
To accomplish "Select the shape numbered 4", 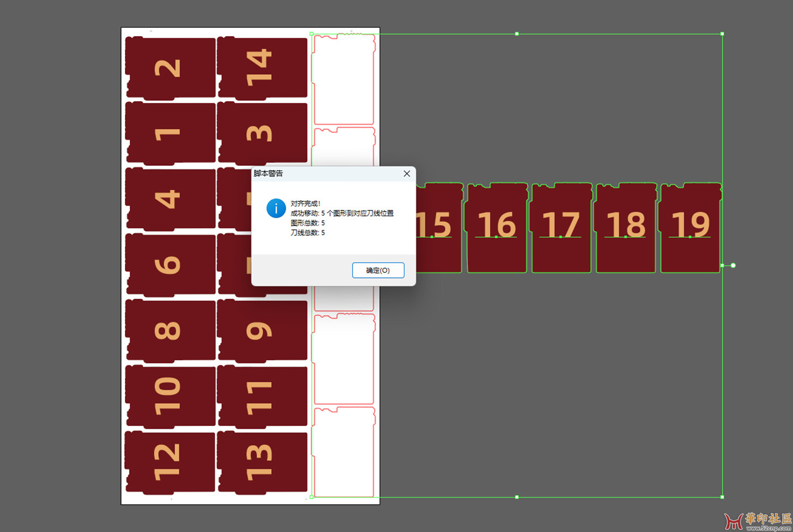I will [x=171, y=199].
